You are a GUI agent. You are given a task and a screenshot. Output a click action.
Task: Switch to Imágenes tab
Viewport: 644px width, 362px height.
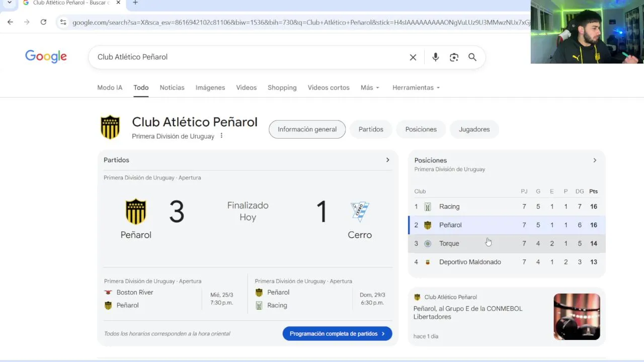tap(210, 87)
